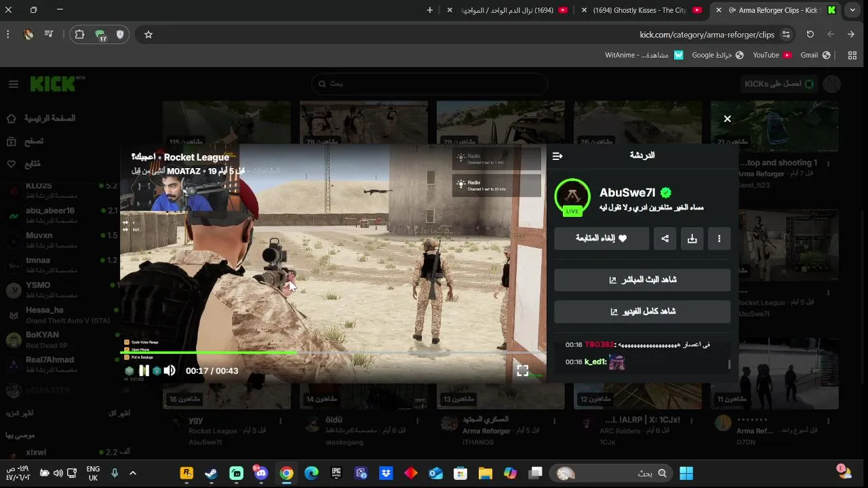The width and height of the screenshot is (868, 488).
Task: Open the Hessa_ha channel in sidebar
Action: click(61, 314)
